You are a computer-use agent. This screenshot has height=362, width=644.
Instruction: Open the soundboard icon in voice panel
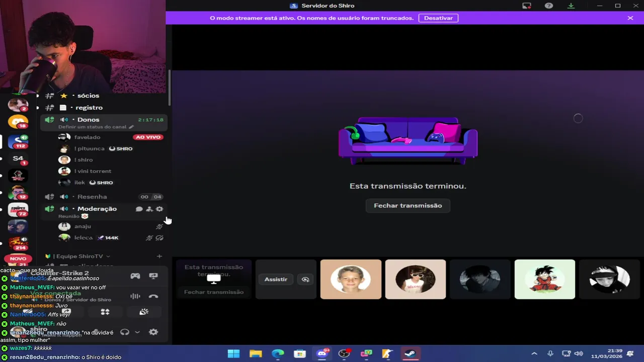[144, 312]
